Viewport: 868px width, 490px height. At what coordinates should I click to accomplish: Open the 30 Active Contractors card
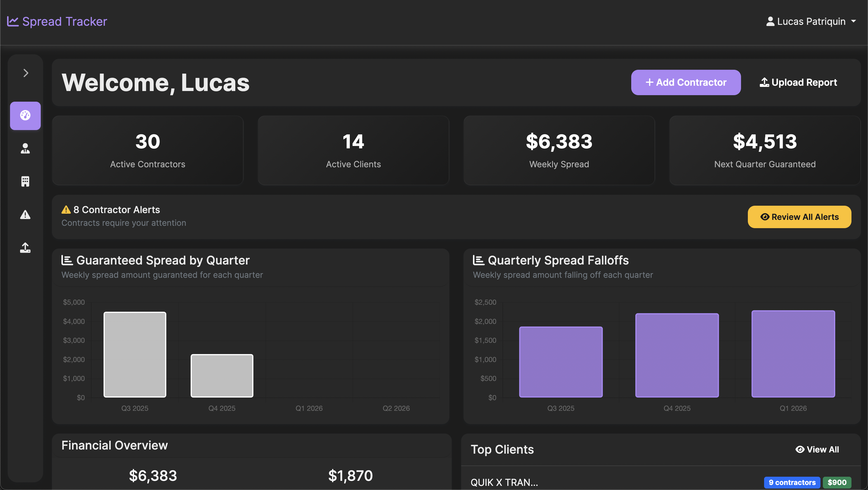coord(148,150)
